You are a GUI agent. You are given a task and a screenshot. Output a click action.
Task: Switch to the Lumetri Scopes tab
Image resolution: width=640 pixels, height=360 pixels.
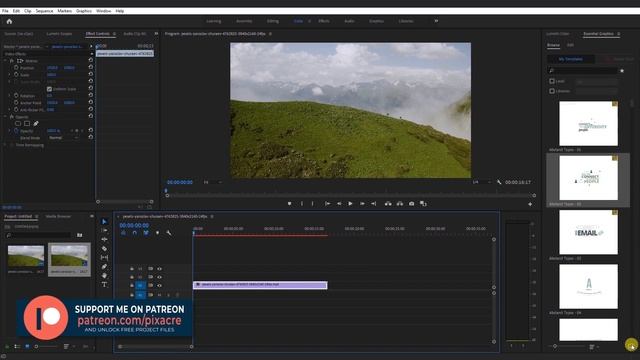point(59,34)
